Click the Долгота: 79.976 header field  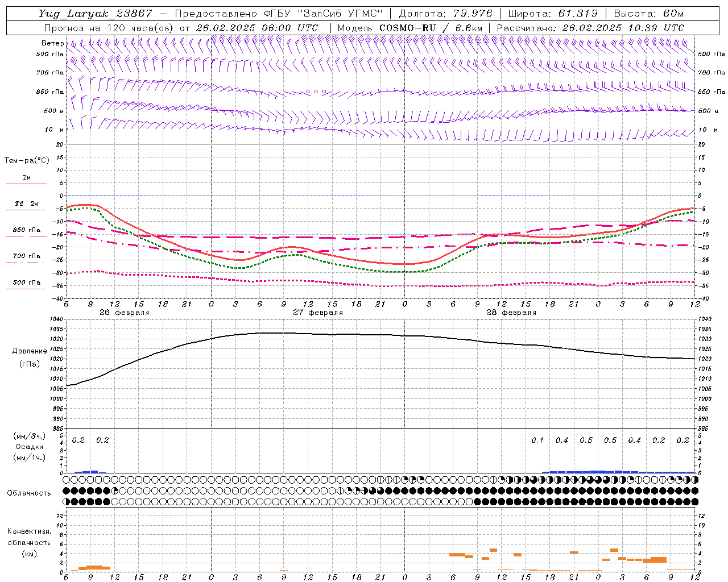(445, 14)
